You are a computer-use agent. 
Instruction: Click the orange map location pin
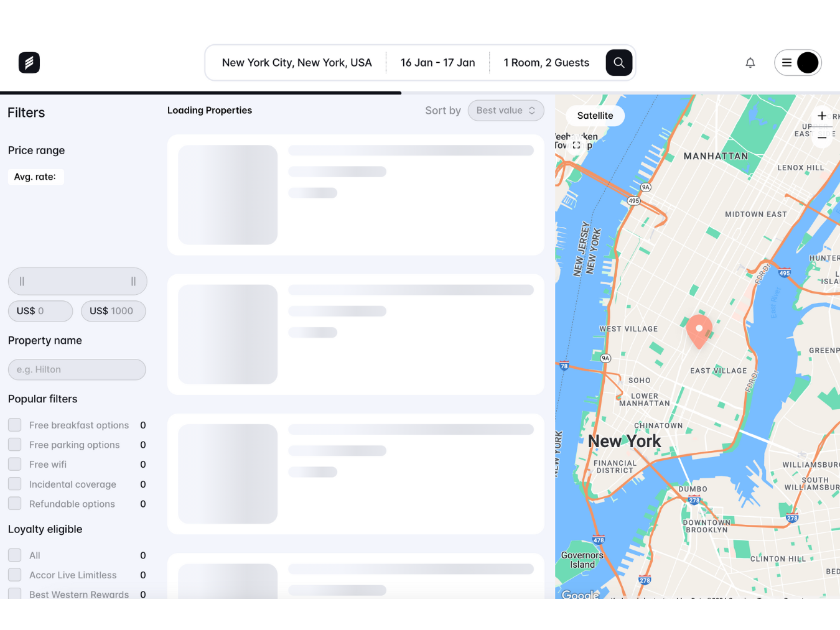pos(699,331)
